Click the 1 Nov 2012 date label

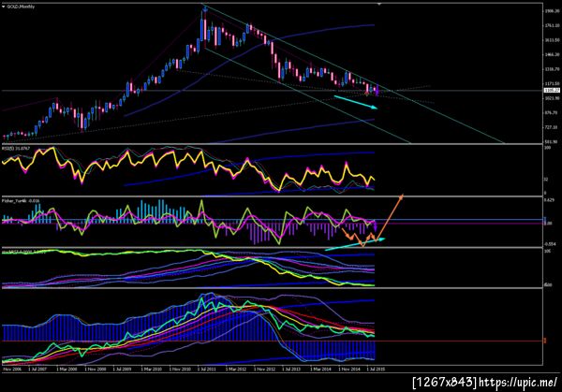click(264, 369)
